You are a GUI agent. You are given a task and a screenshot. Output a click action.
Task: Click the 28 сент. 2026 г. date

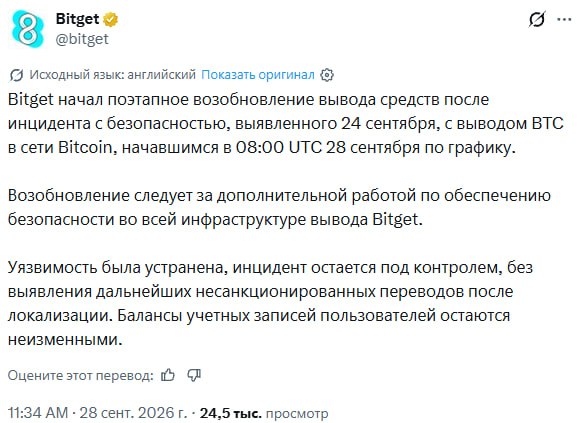pyautogui.click(x=133, y=413)
